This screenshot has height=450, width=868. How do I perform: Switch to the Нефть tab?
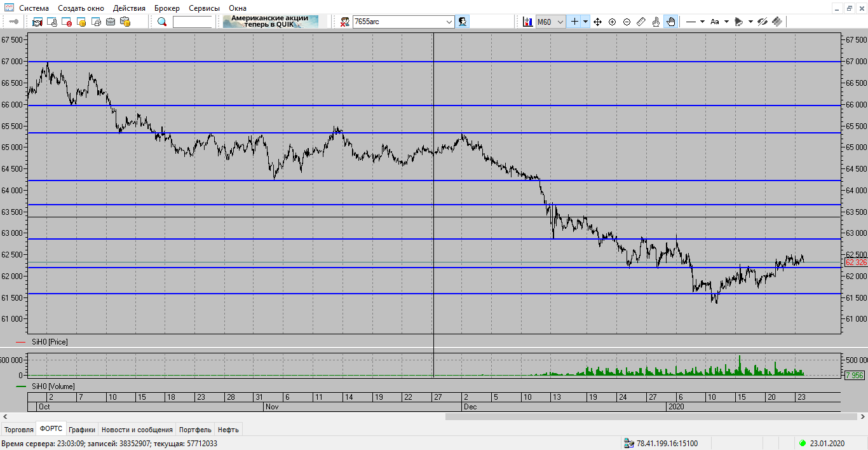[x=228, y=430]
